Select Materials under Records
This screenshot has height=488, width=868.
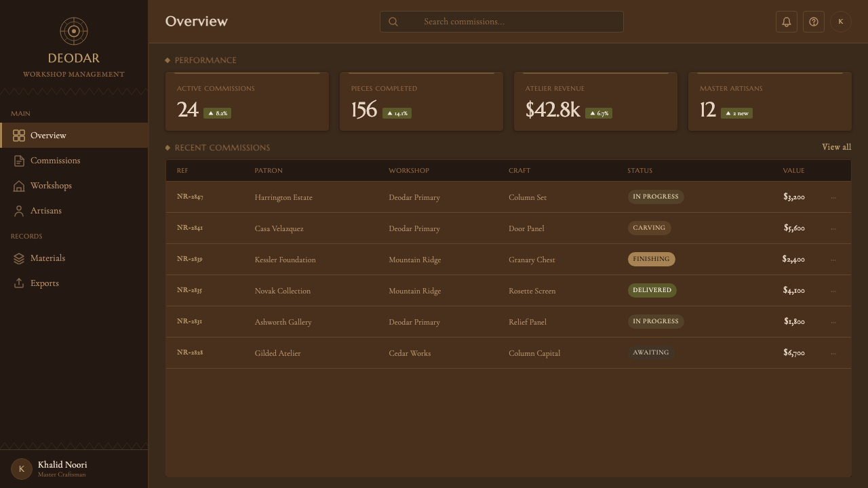click(x=74, y=258)
